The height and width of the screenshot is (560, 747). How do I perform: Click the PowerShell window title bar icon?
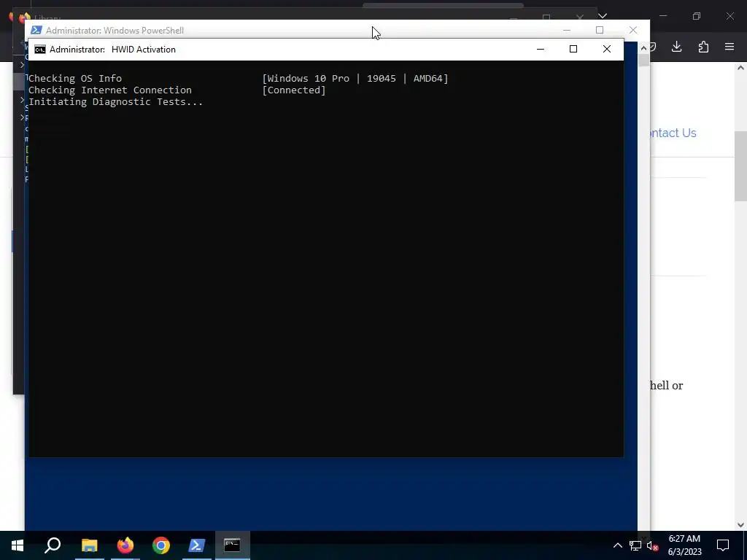(36, 30)
